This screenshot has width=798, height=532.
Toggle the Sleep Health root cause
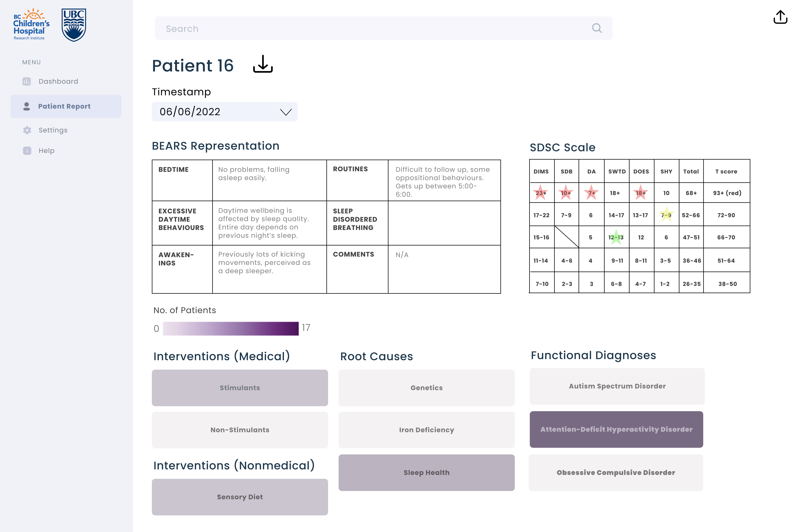pos(426,473)
